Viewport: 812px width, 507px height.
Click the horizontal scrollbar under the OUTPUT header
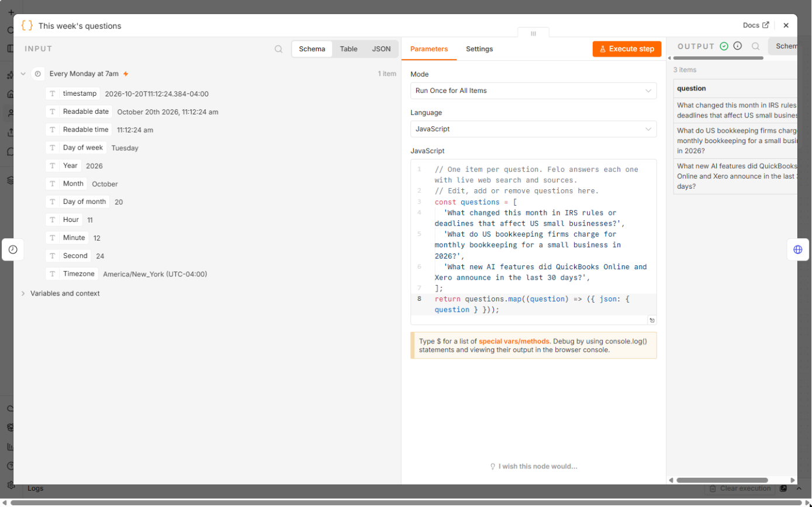(718, 58)
